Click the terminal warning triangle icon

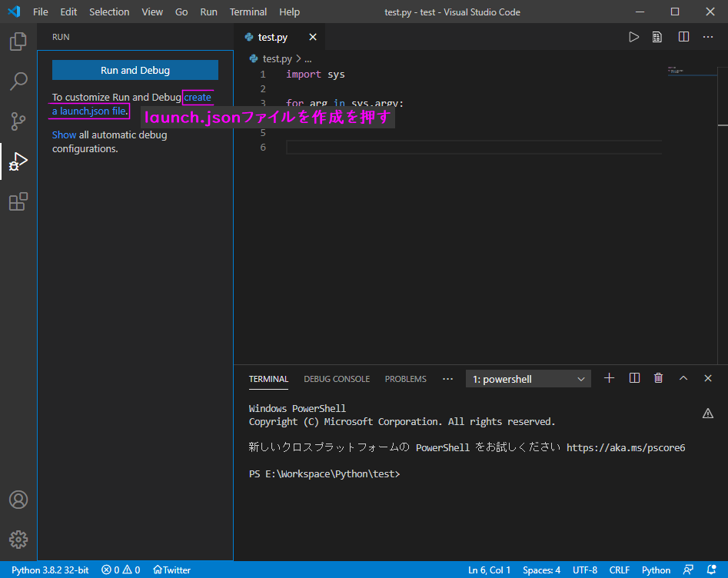pos(707,414)
